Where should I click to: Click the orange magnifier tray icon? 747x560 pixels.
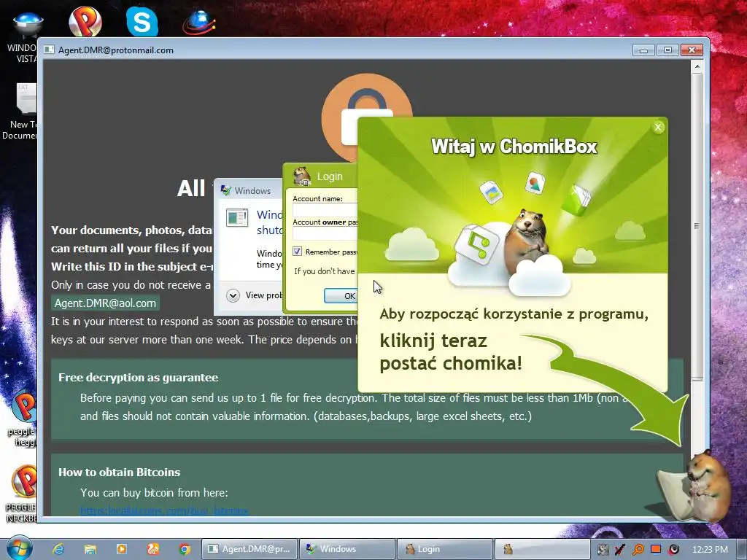coord(638,550)
